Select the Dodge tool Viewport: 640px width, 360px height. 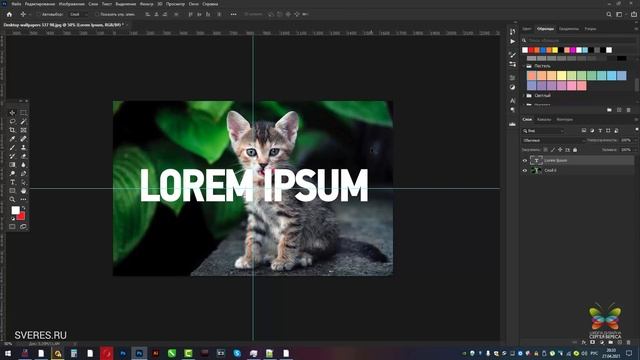tap(12, 173)
